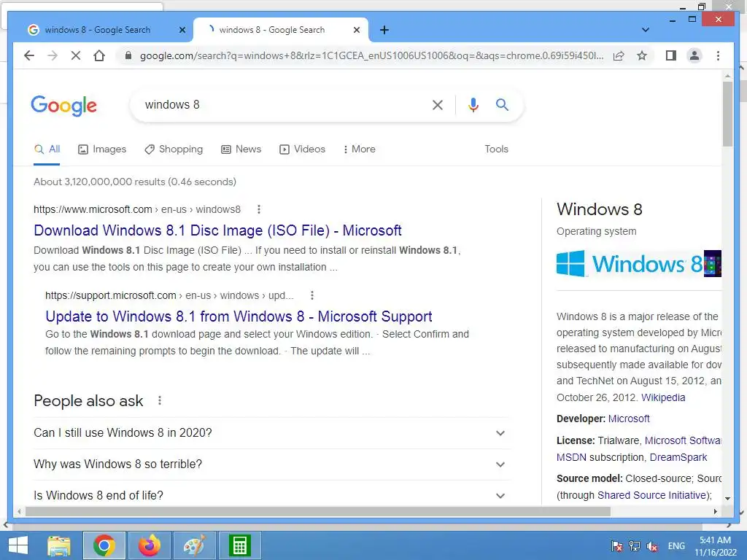Open People also ask options menu

[160, 400]
